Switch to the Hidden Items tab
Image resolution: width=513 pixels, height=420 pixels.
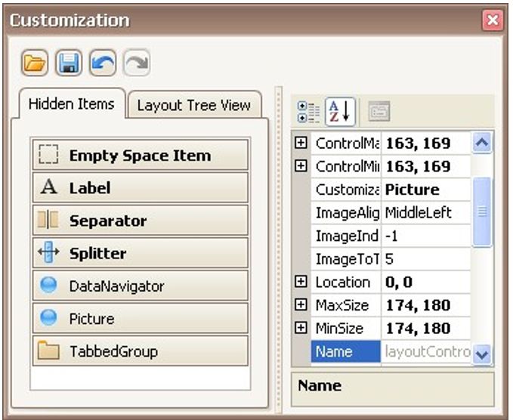click(x=72, y=103)
